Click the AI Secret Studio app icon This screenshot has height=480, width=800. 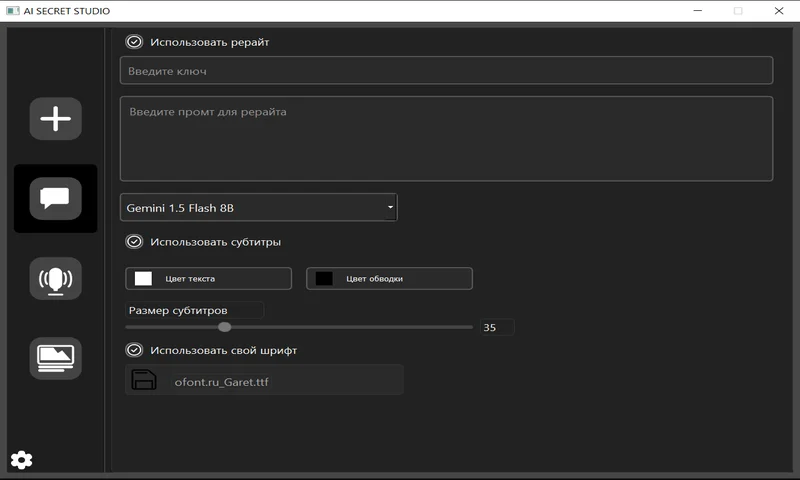12,11
